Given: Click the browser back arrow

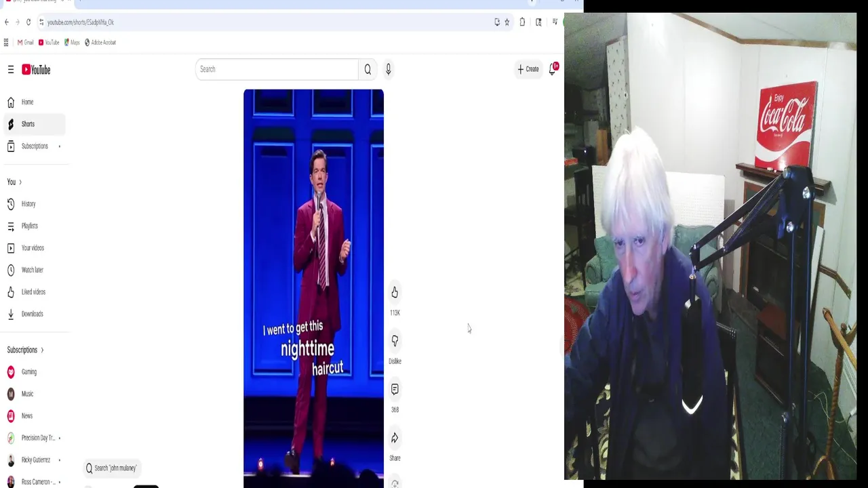Looking at the screenshot, I should (7, 22).
